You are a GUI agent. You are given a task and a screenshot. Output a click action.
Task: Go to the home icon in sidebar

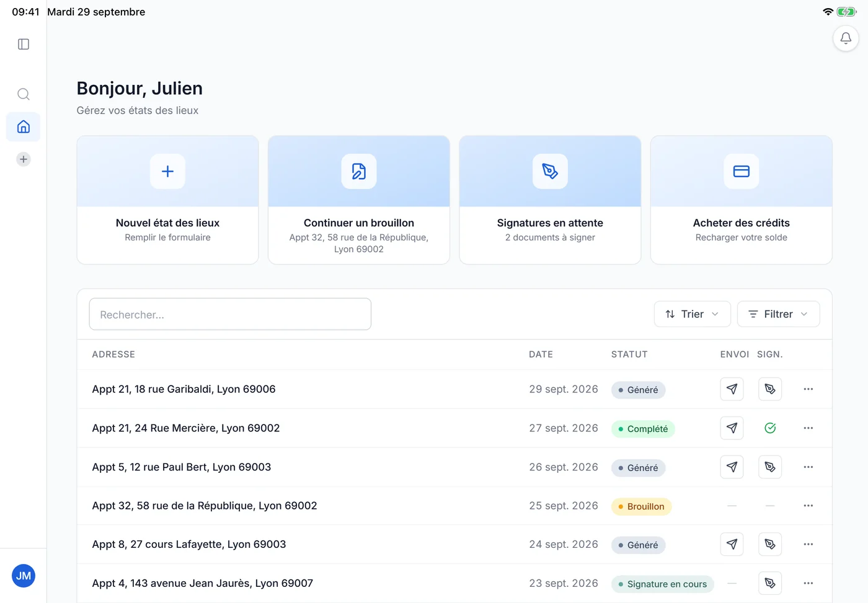pos(24,127)
